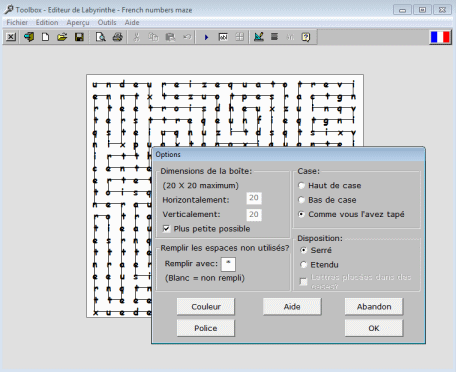Click the paste clipboard icon

point(170,37)
